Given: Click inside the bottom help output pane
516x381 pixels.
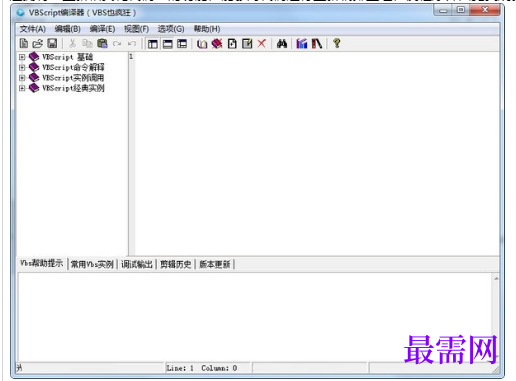Looking at the screenshot, I should point(256,317).
